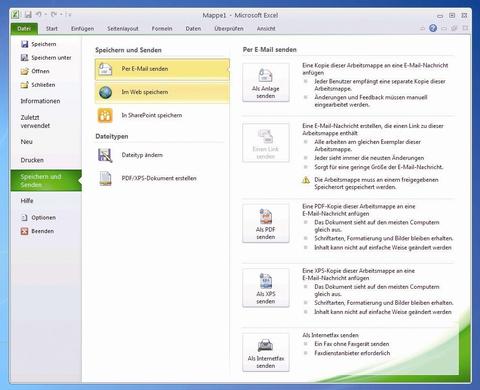This screenshot has height=390, width=480.
Task: Switch to the Start tab
Action: tap(52, 29)
